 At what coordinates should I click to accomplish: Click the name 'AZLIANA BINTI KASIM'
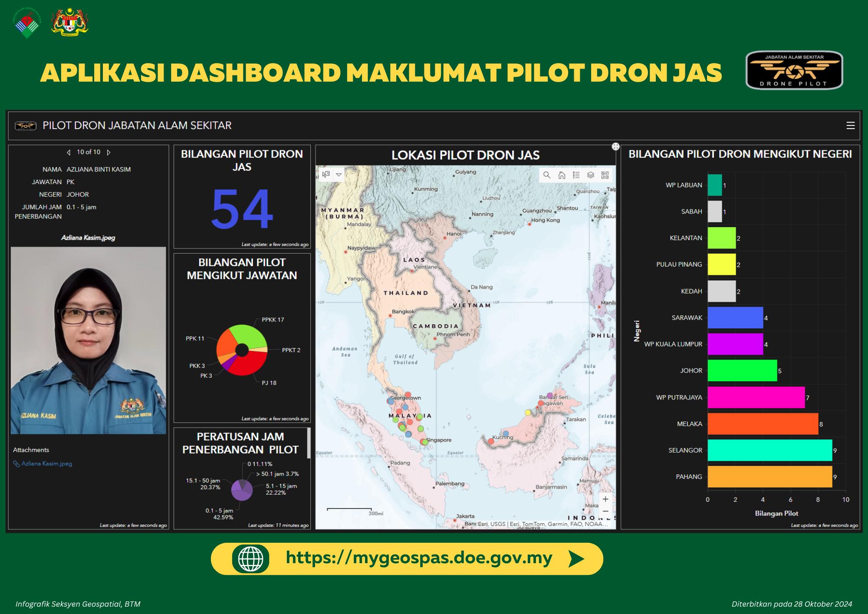99,169
